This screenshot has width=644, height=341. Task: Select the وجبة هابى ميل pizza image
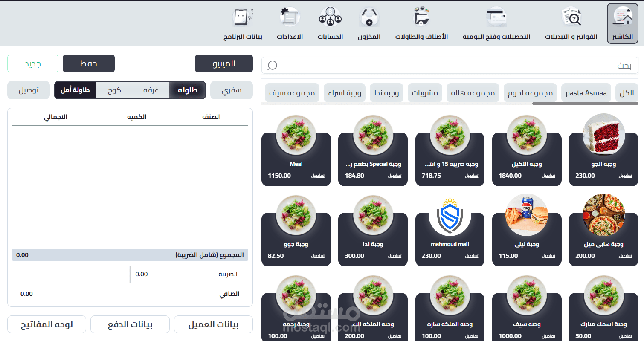click(603, 215)
